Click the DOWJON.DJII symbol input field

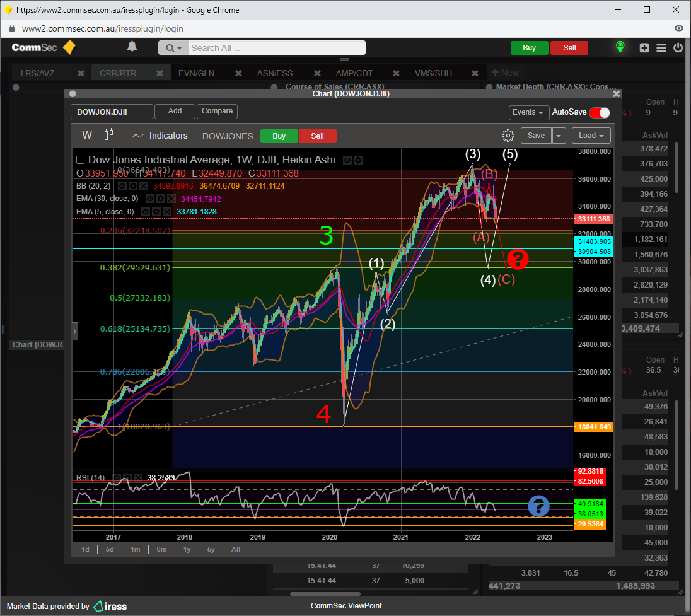(x=112, y=112)
